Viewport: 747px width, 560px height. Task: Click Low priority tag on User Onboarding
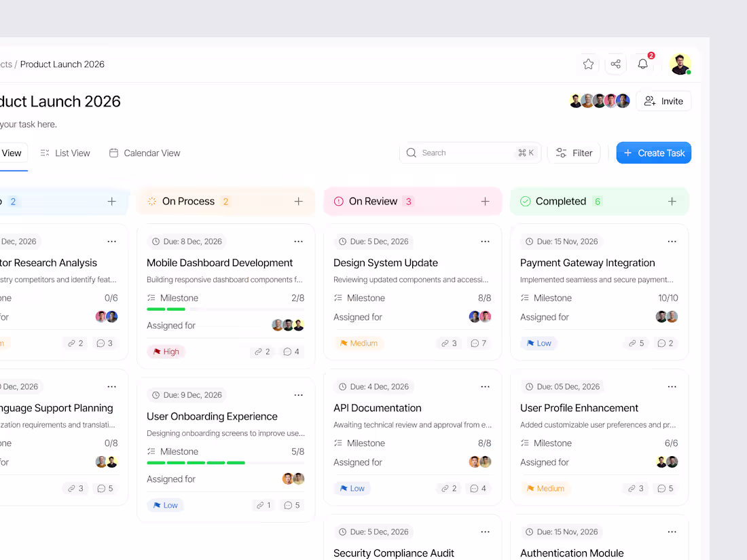pos(165,505)
